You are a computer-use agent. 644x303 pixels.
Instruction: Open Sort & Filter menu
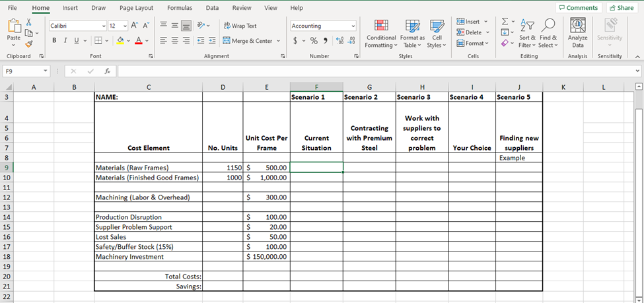pos(527,34)
